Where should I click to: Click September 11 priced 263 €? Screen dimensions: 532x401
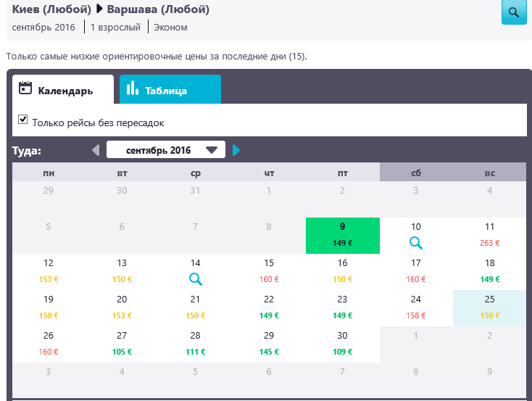click(x=489, y=235)
